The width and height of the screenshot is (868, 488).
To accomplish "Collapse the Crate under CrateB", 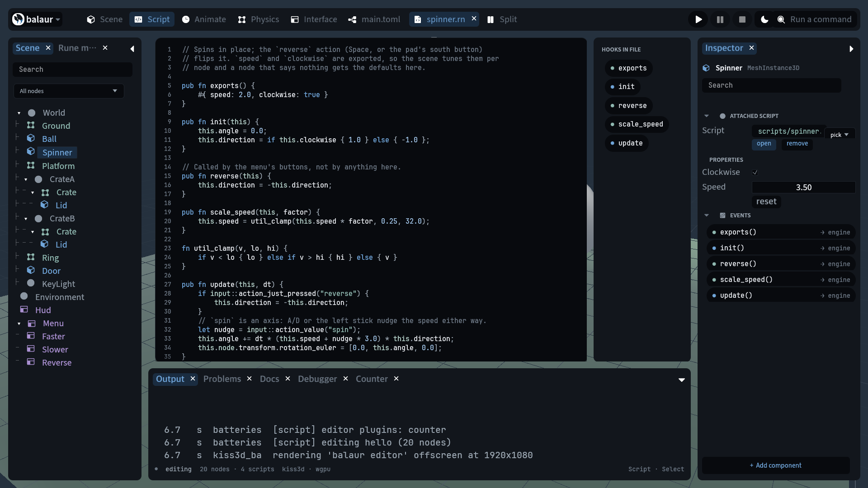I will point(33,232).
